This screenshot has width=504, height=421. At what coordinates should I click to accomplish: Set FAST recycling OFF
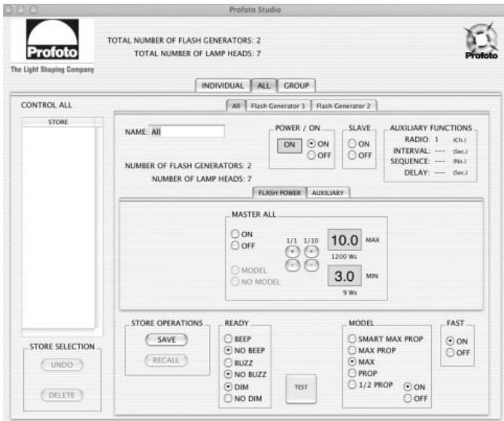tap(451, 352)
